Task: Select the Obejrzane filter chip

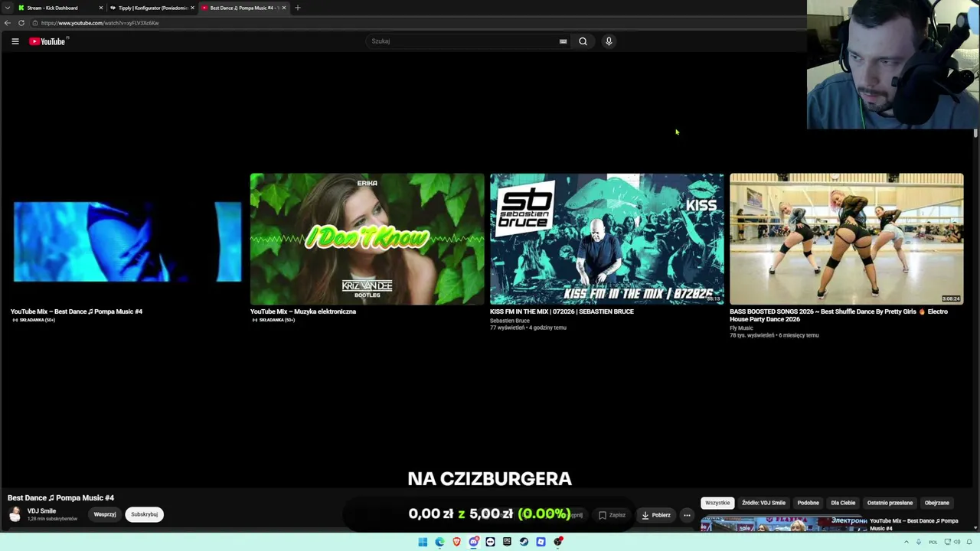Action: pos(937,503)
